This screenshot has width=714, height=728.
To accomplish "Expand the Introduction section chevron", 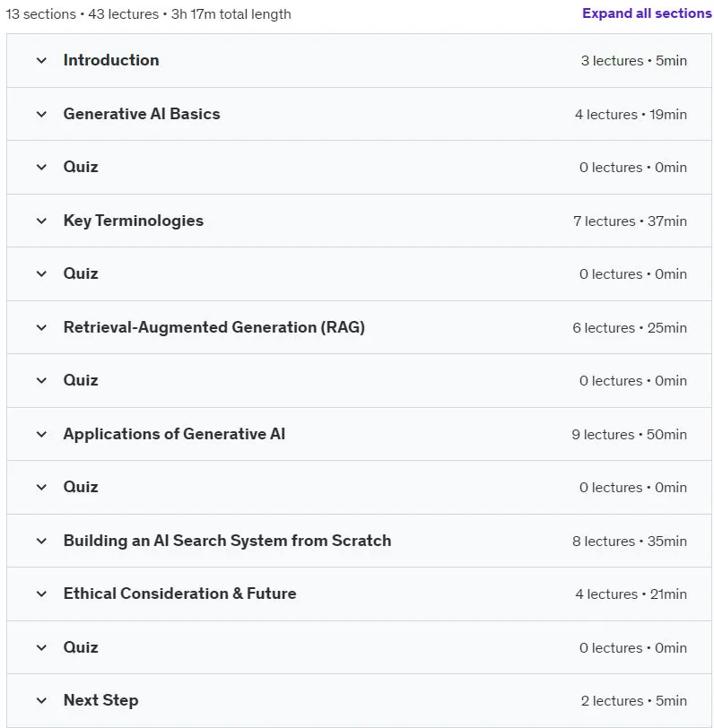I will (41, 60).
